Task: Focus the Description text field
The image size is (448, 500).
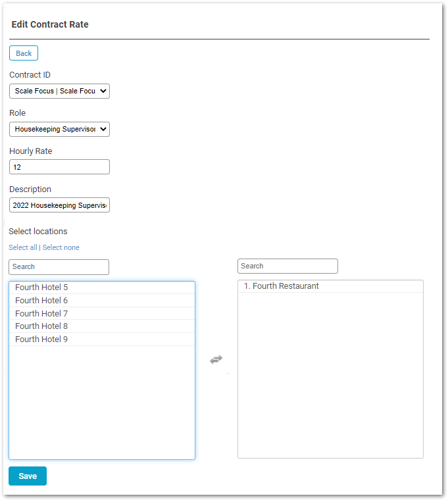Action: tap(59, 205)
